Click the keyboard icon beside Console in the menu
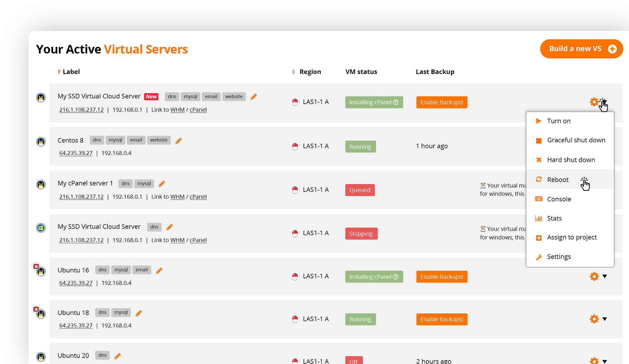 click(538, 199)
